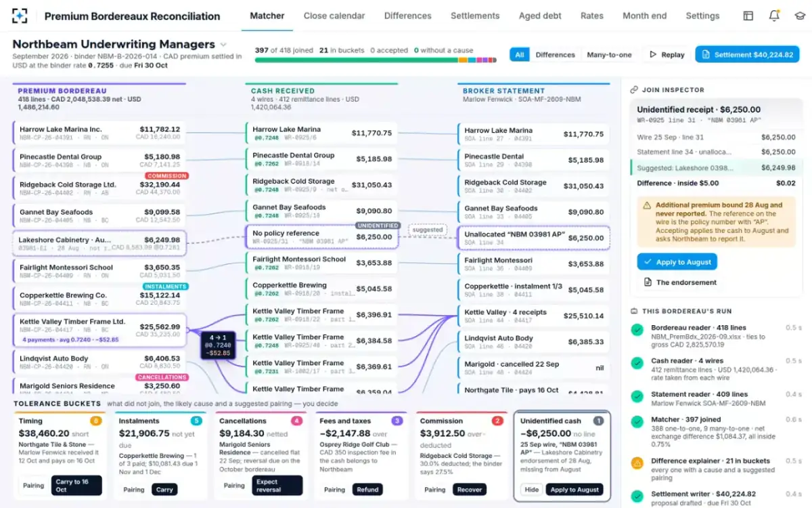Viewport: 812px width, 508px height.
Task: Click Apply to August in Join Inspector
Action: coord(677,262)
